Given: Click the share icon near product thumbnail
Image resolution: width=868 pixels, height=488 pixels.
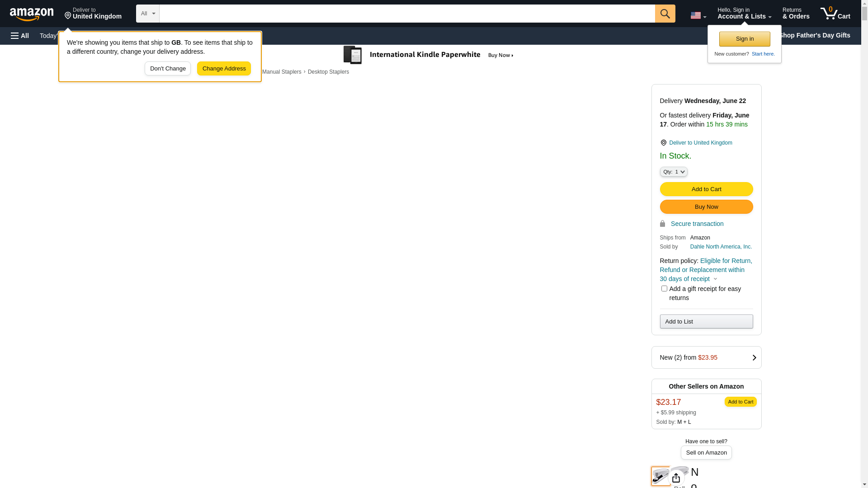Looking at the screenshot, I should [676, 478].
